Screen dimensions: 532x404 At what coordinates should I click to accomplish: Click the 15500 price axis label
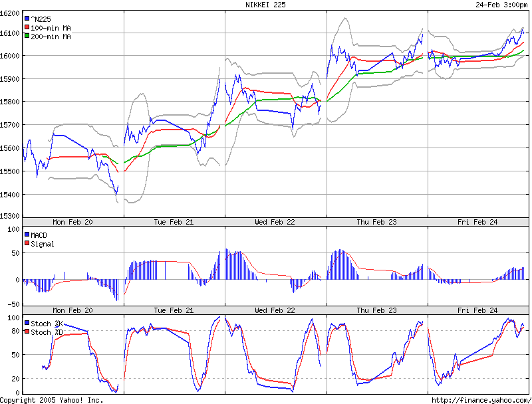coord(9,172)
